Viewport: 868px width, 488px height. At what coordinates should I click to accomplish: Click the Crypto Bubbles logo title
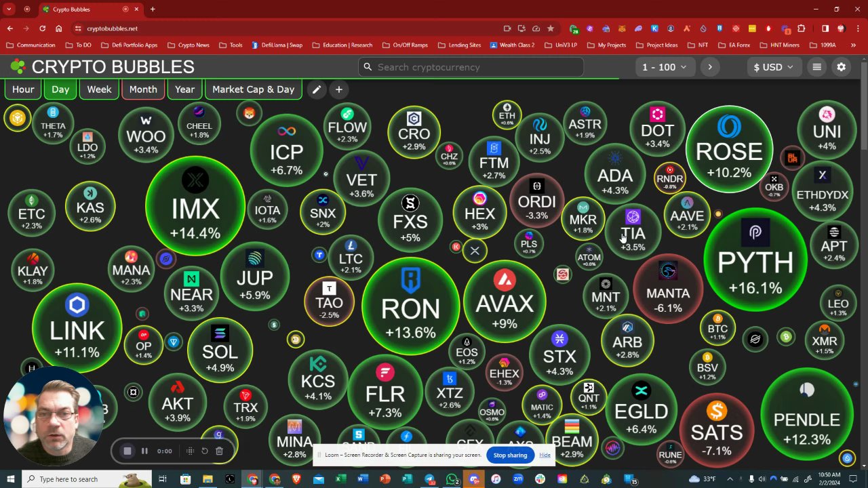coord(102,67)
